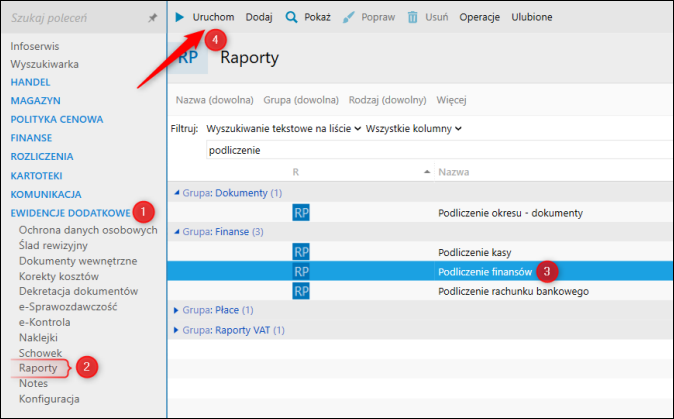Select the Podliczenie finansów row
This screenshot has height=419, width=674.
tap(420, 272)
